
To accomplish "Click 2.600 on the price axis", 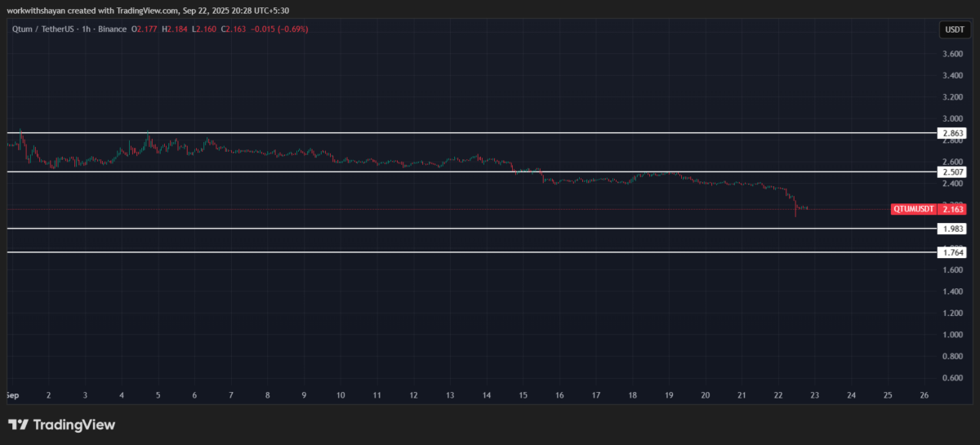I will (952, 162).
